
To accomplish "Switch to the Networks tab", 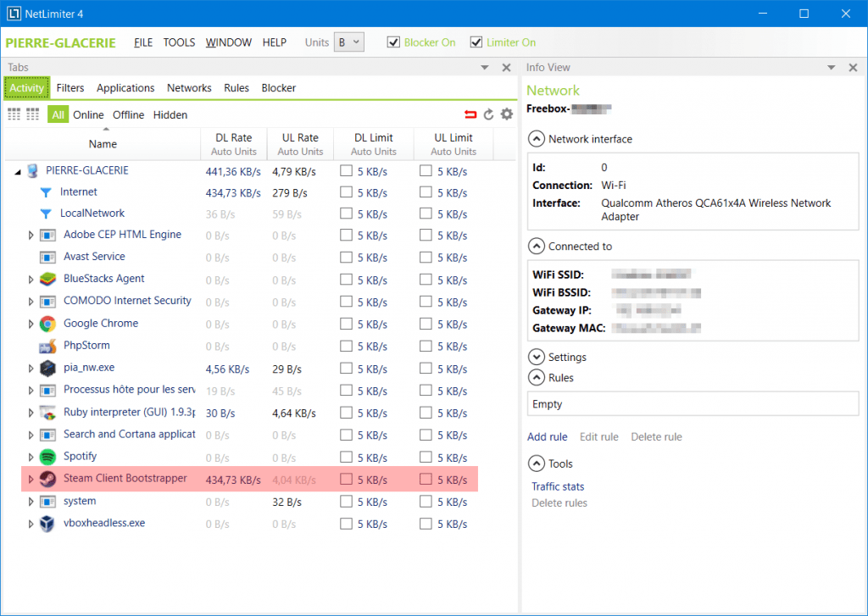I will tap(189, 88).
